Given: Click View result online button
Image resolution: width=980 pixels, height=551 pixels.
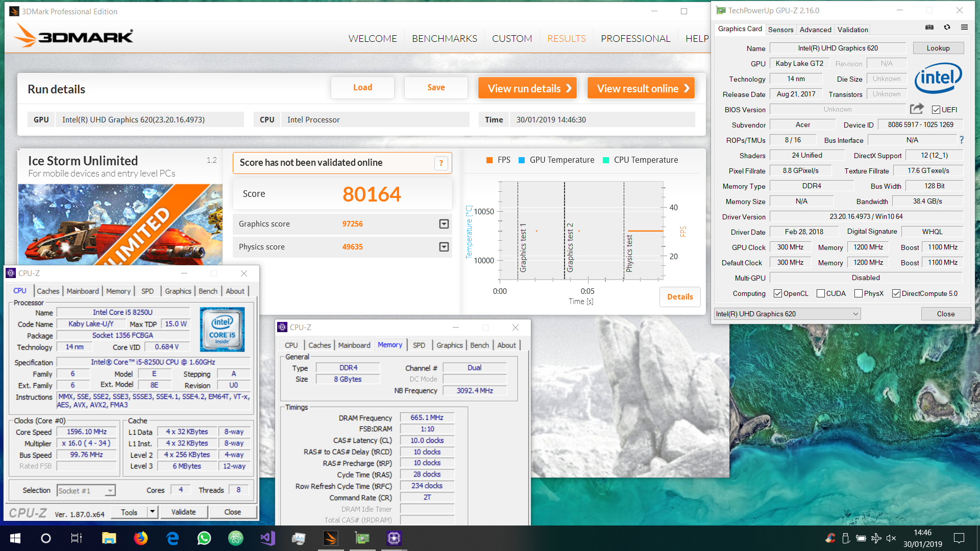Looking at the screenshot, I should click(641, 88).
